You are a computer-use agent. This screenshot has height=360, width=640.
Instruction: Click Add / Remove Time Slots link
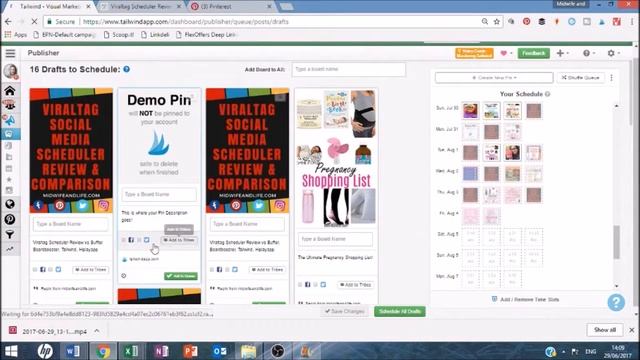click(525, 299)
